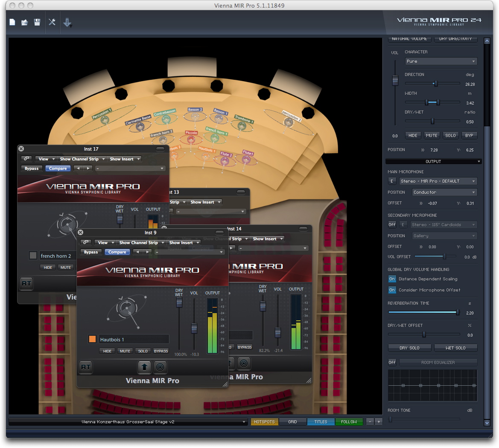
Task: Toggle BYP in the right instrument panel
Action: point(469,136)
